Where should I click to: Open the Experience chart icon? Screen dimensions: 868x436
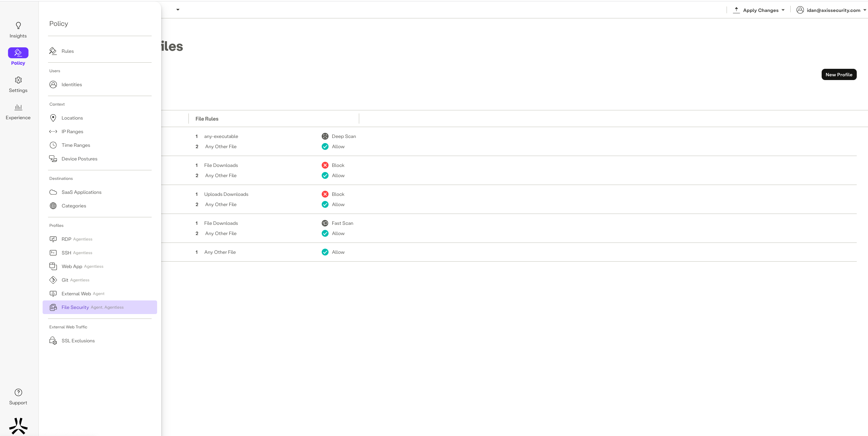[x=18, y=108]
